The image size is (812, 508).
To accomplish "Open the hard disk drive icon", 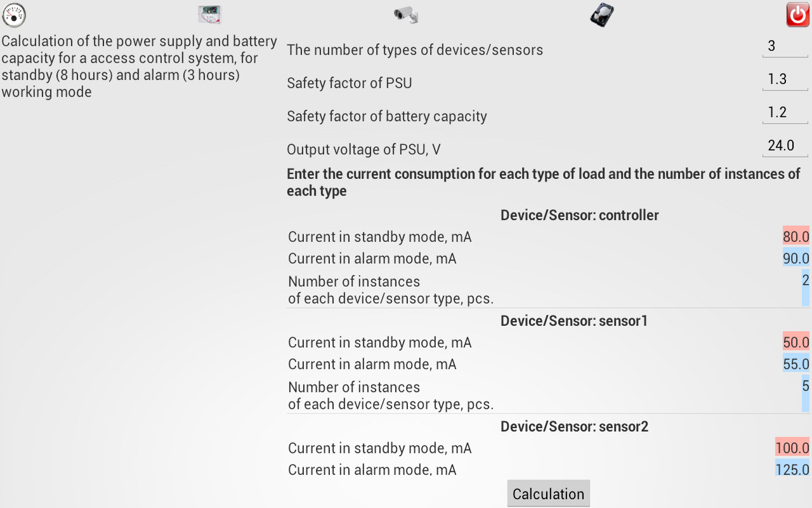I will [601, 15].
